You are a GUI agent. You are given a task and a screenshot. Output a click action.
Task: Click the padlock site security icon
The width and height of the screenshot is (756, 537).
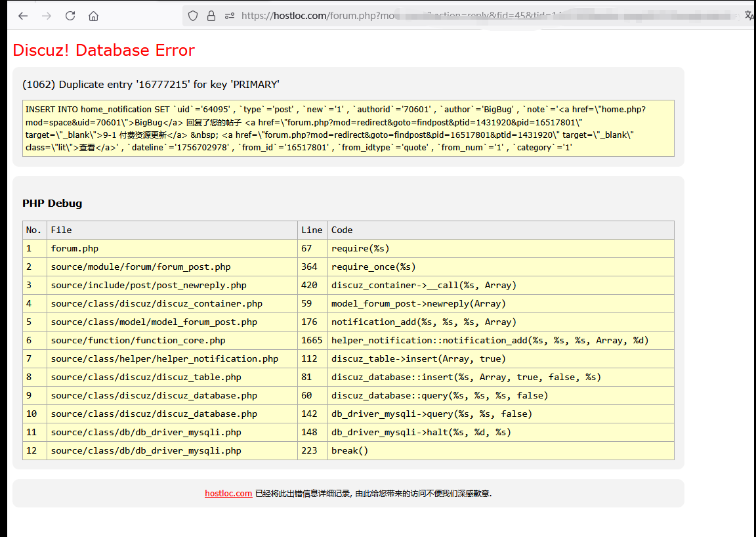[x=211, y=16]
